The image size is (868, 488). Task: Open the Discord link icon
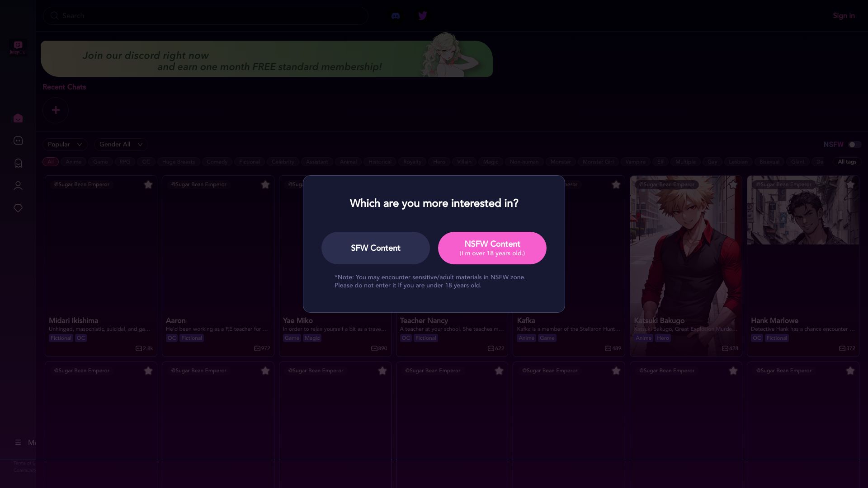point(396,16)
